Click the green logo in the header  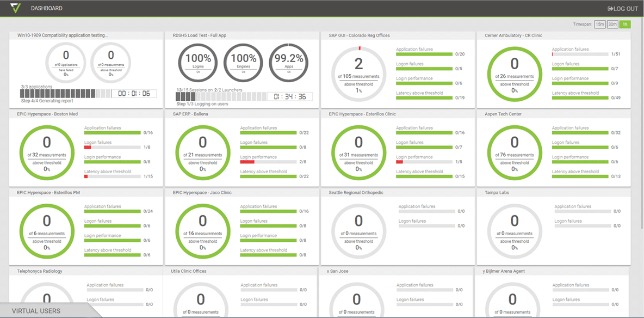coord(16,8)
